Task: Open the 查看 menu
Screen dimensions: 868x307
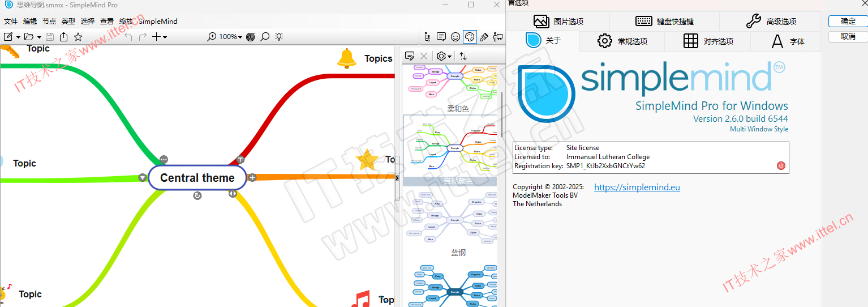Action: pyautogui.click(x=107, y=22)
